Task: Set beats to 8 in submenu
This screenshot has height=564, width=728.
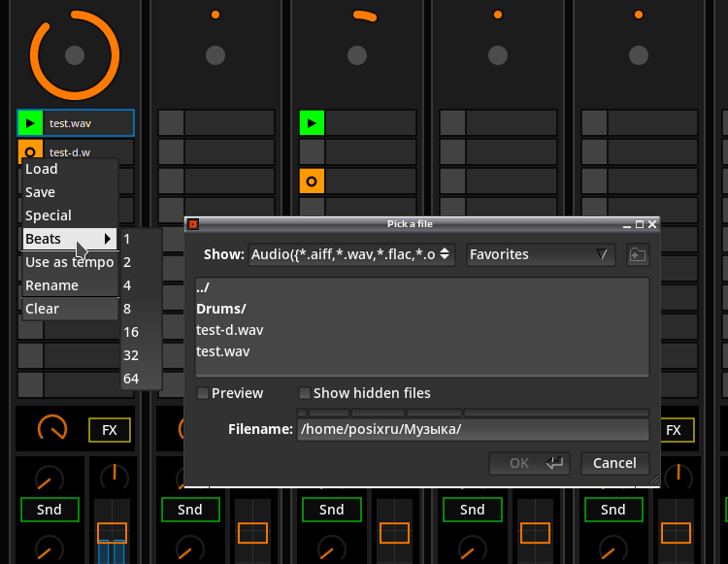Action: pos(141,309)
